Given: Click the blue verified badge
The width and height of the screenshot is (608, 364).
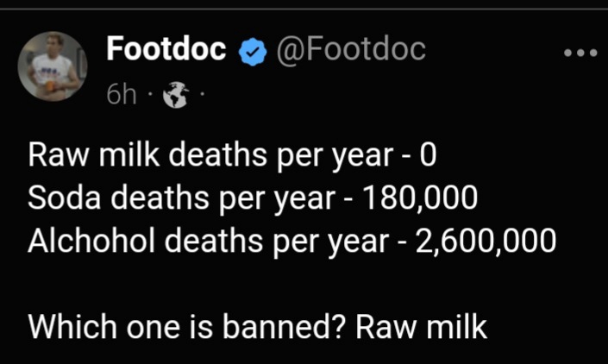Looking at the screenshot, I should click(253, 51).
